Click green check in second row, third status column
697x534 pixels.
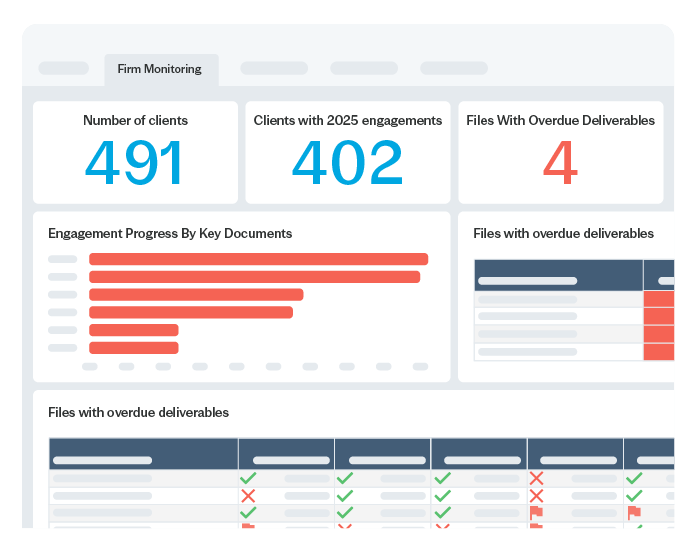(x=441, y=495)
